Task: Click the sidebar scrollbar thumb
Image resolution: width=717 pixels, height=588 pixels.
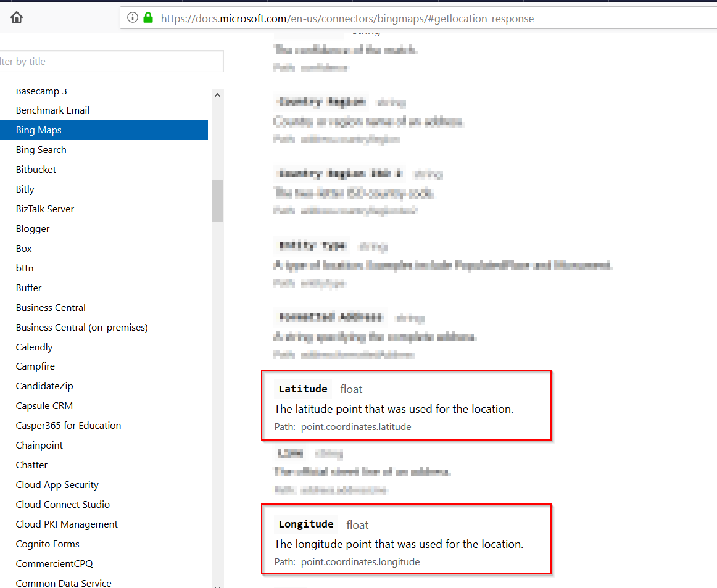Action: tap(217, 201)
